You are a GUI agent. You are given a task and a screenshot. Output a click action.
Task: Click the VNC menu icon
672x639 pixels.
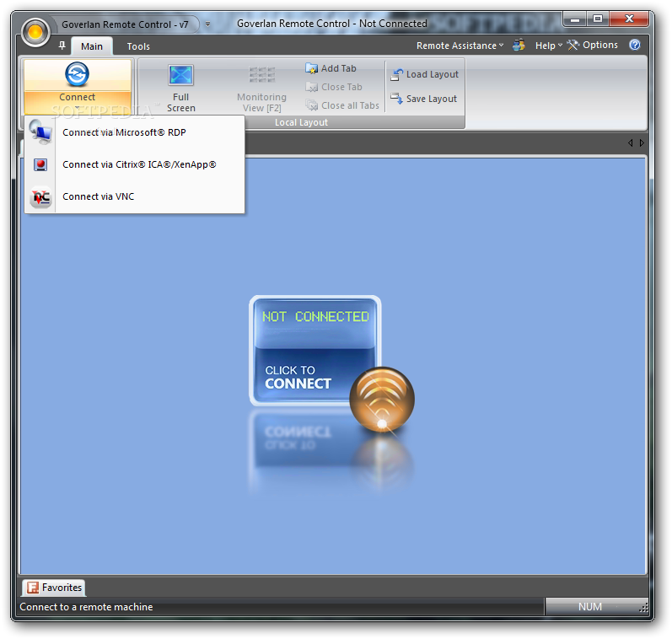click(x=41, y=197)
